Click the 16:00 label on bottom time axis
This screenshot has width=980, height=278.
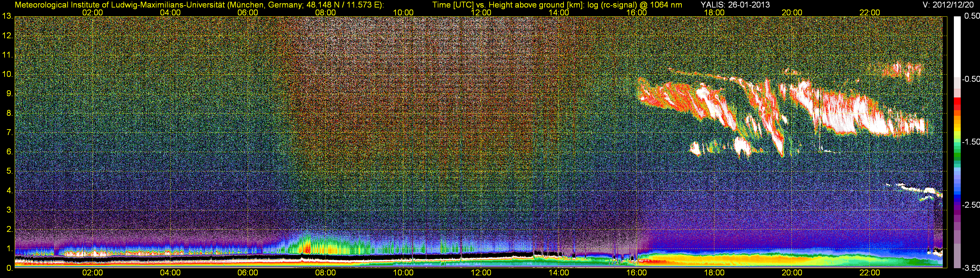pyautogui.click(x=636, y=273)
